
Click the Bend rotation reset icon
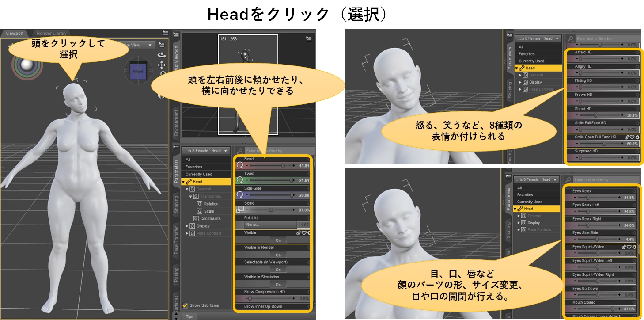(x=239, y=165)
